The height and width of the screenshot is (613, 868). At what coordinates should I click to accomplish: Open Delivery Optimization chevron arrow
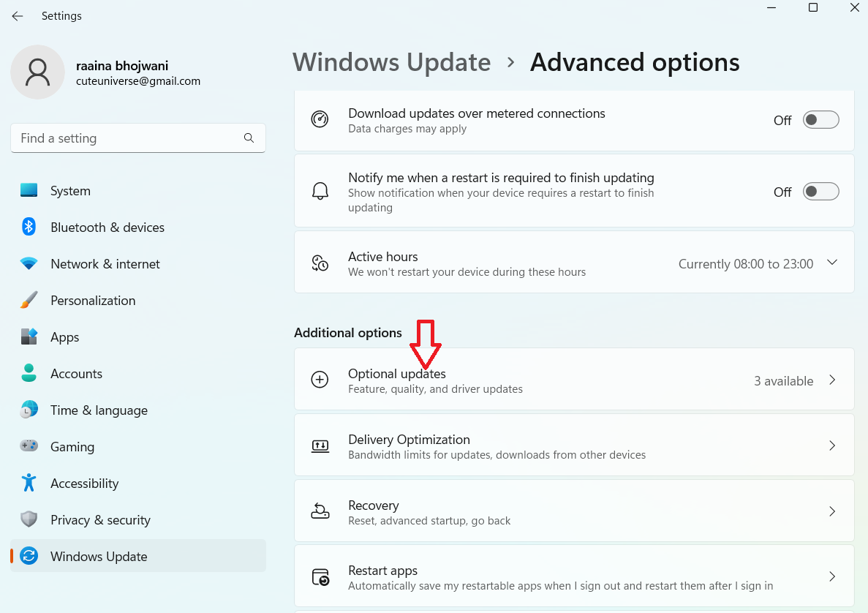click(x=831, y=445)
